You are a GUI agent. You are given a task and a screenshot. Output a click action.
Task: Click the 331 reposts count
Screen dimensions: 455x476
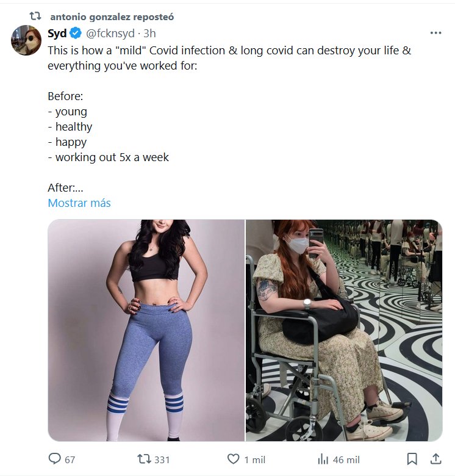[x=162, y=460]
